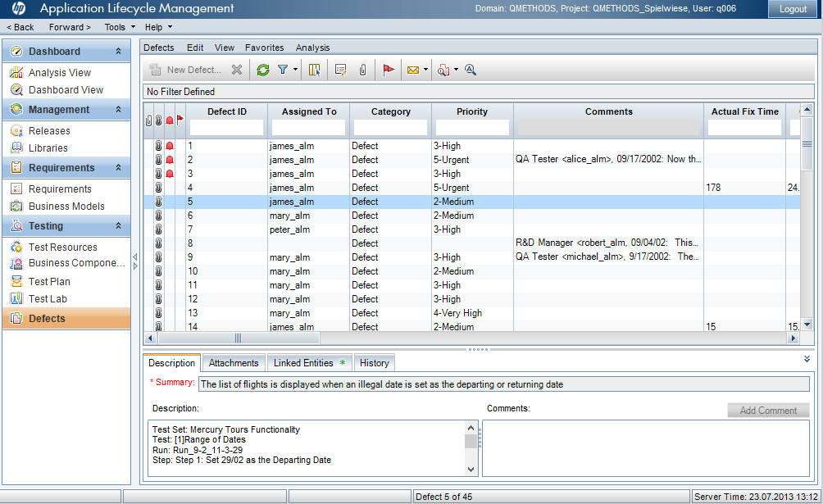Open the Send by E-mail icon
This screenshot has height=504, width=823.
tap(412, 70)
